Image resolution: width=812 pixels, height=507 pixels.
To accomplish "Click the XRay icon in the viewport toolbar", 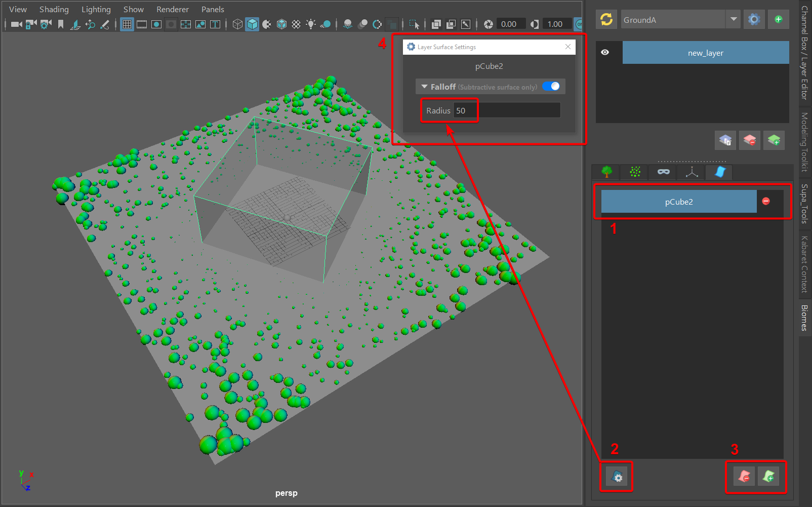I will pyautogui.click(x=436, y=24).
